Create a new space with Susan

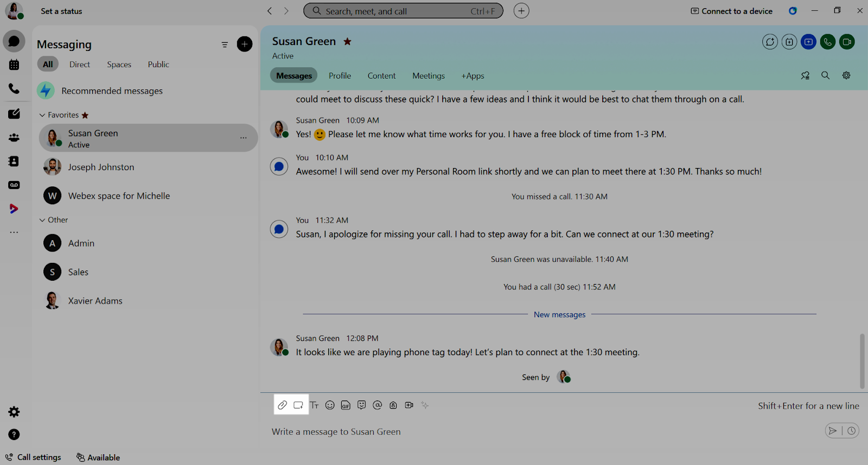pos(770,42)
